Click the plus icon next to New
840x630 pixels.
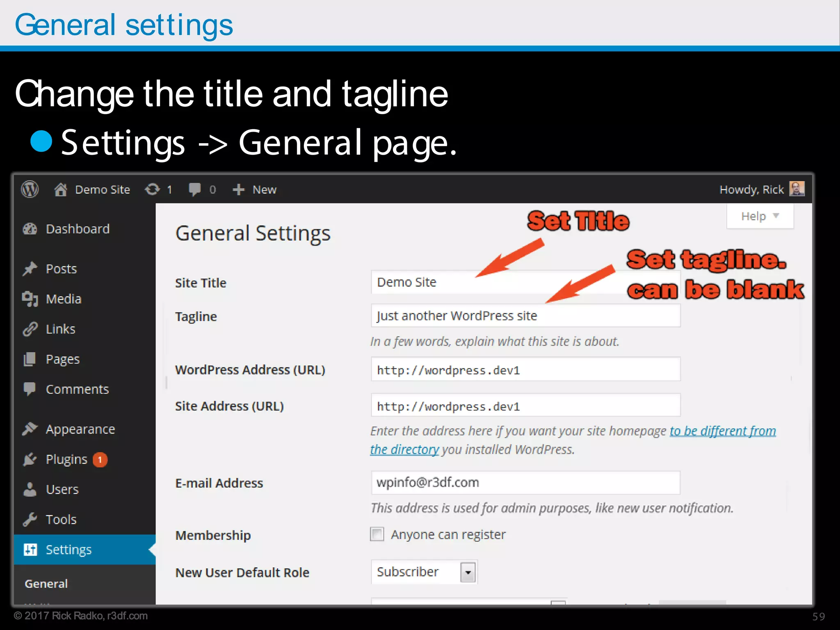click(x=238, y=189)
